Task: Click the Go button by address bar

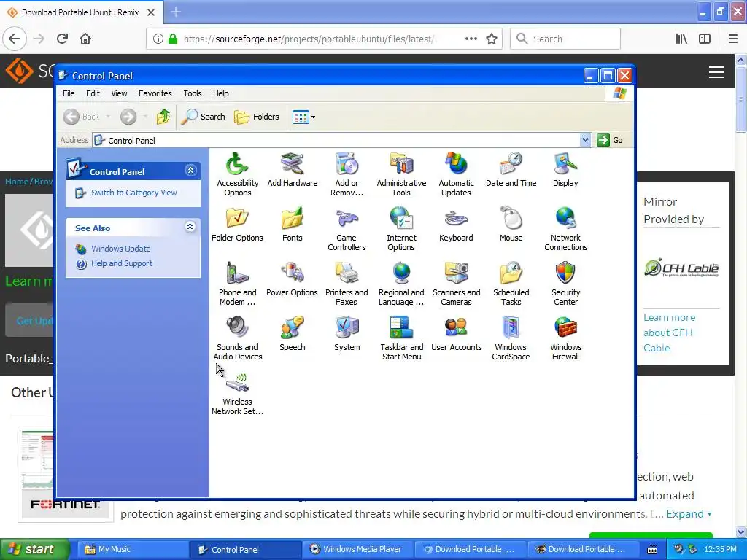Action: click(611, 140)
